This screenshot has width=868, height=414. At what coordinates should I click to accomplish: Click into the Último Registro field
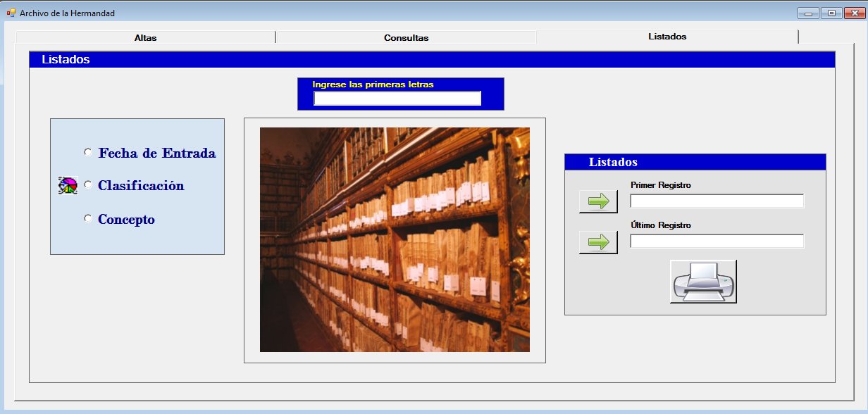[717, 241]
